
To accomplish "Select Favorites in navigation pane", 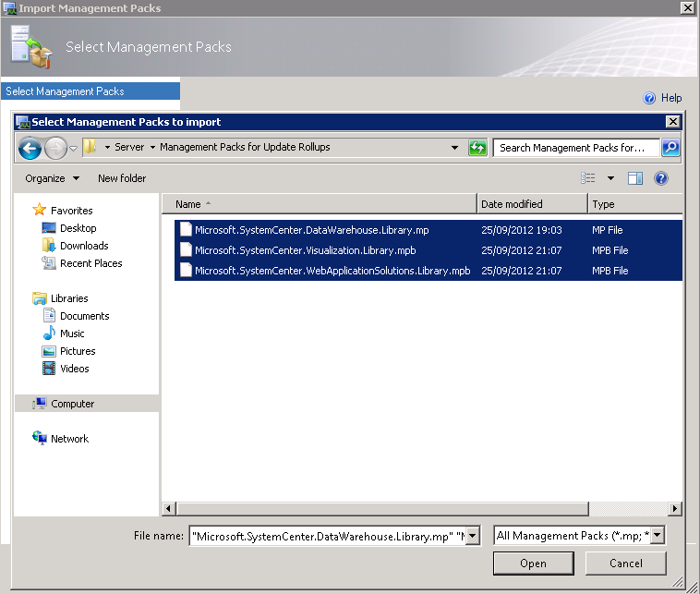I will (71, 211).
